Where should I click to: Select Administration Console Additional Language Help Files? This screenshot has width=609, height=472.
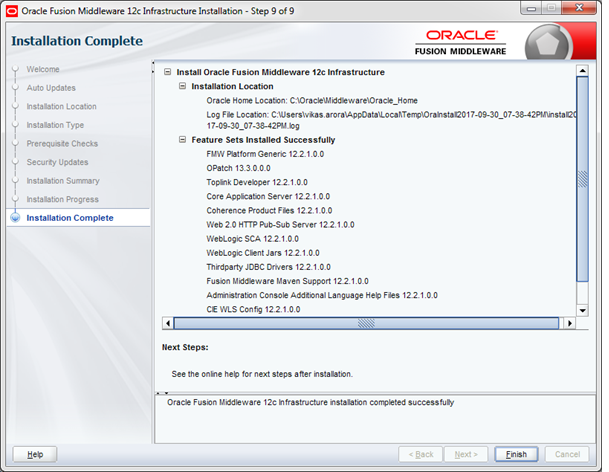point(322,295)
